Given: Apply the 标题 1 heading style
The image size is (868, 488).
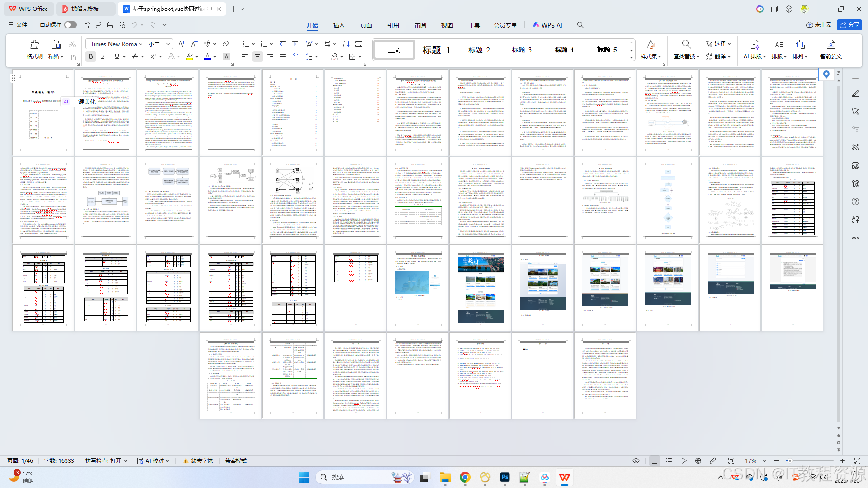Looking at the screenshot, I should [436, 50].
